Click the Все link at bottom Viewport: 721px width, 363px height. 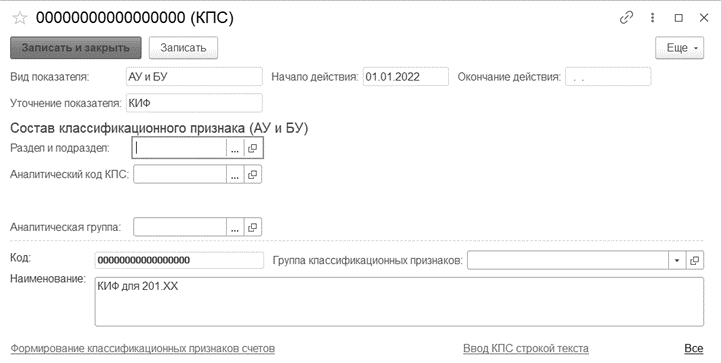tap(693, 348)
